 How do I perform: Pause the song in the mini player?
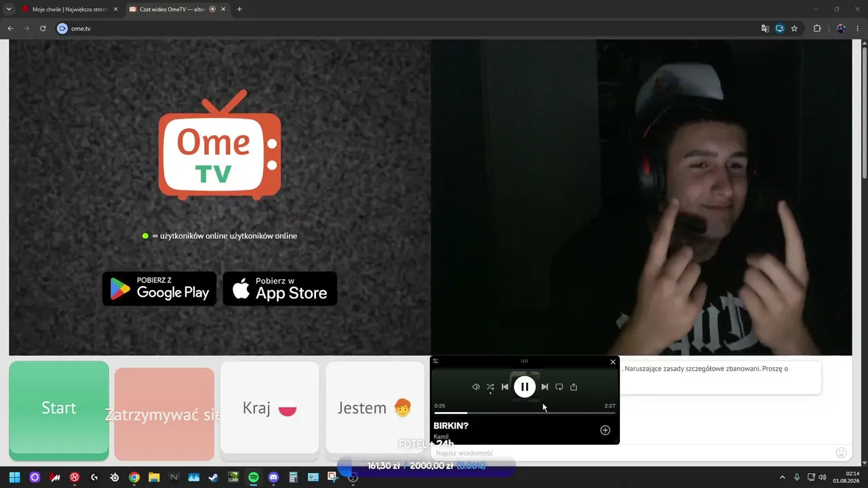pos(524,387)
